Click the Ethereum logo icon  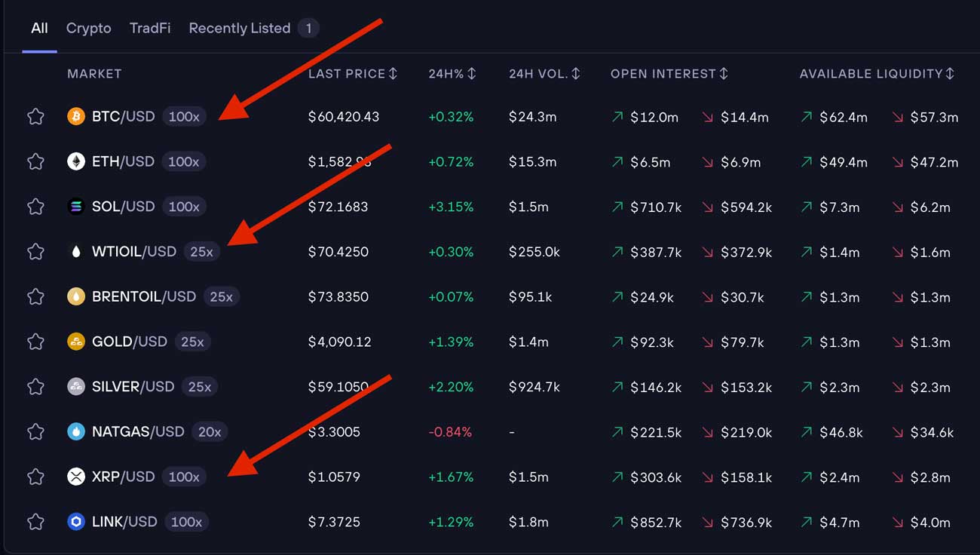(x=76, y=161)
